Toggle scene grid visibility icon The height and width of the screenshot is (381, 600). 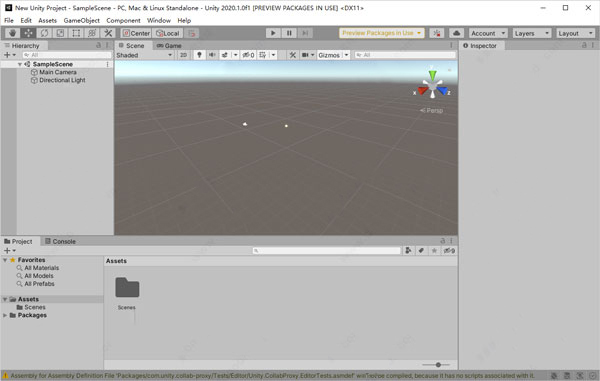pos(263,55)
